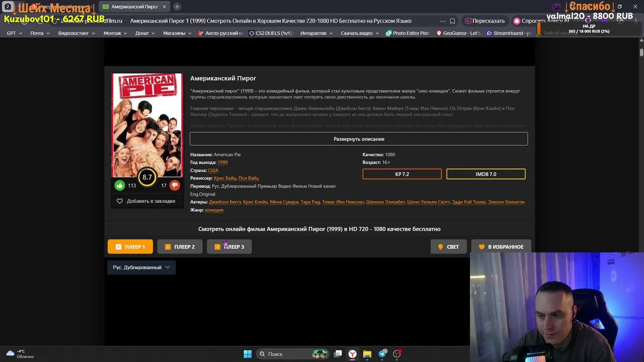The image size is (644, 362).
Task: Open the actor Шонн Уильям Скотт link
Action: tap(429, 202)
